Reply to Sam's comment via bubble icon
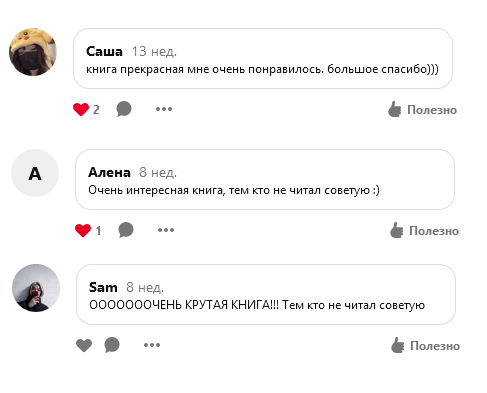Viewport: 487px width, 393px height. pos(112,345)
